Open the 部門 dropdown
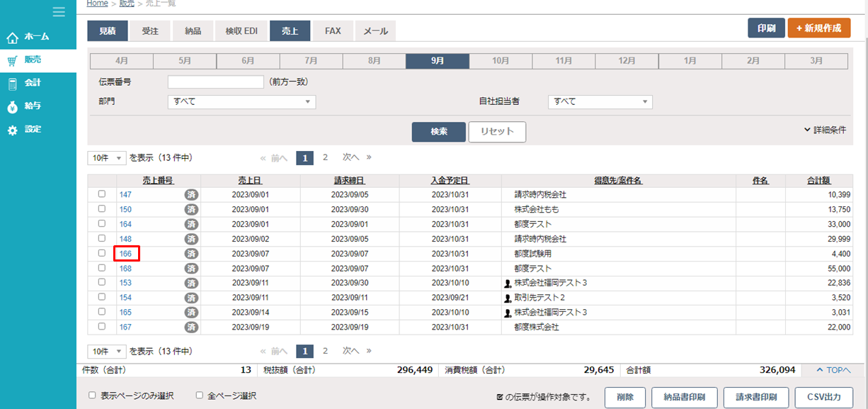This screenshot has height=409, width=868. click(241, 102)
